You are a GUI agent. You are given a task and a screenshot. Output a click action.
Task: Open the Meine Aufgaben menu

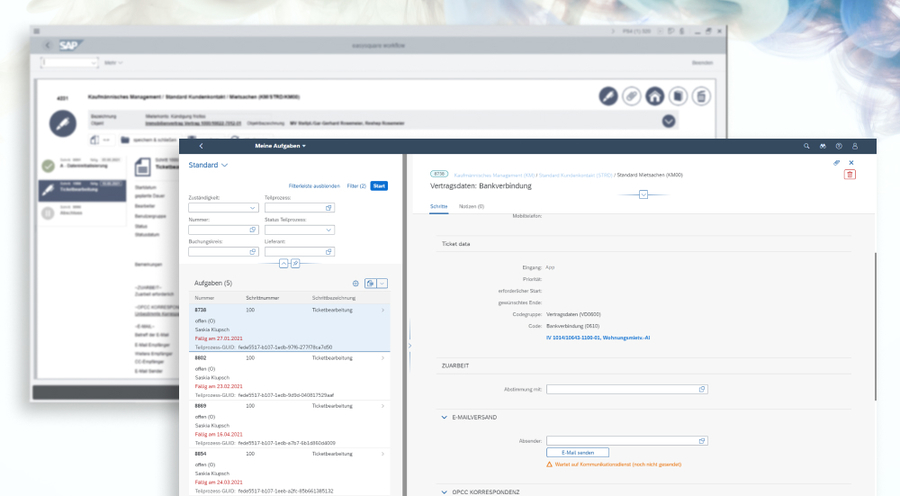[x=280, y=146]
